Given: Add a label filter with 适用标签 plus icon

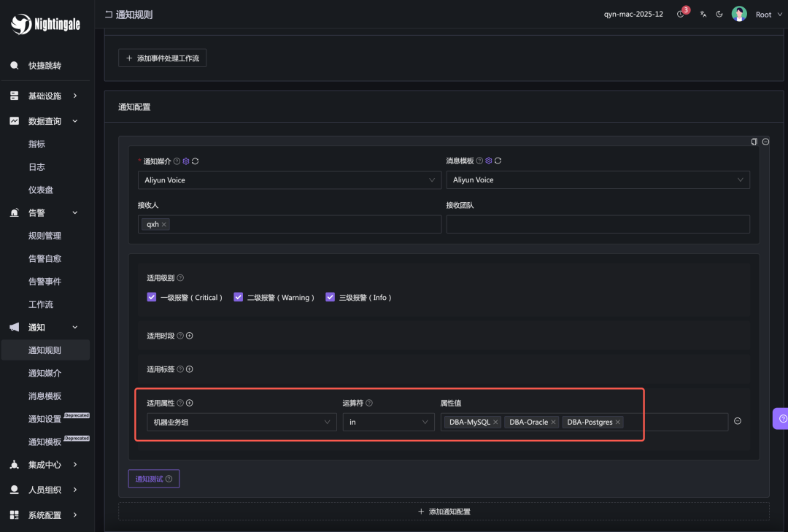Looking at the screenshot, I should coord(190,369).
